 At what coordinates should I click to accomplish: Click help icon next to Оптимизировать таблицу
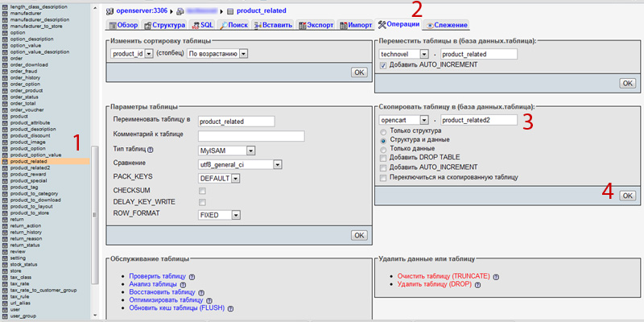point(209,300)
